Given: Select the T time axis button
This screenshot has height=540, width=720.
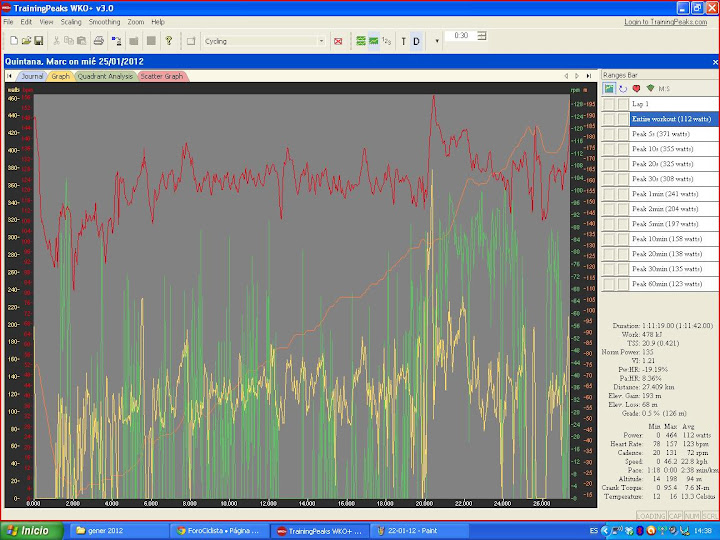Looking at the screenshot, I should (404, 41).
